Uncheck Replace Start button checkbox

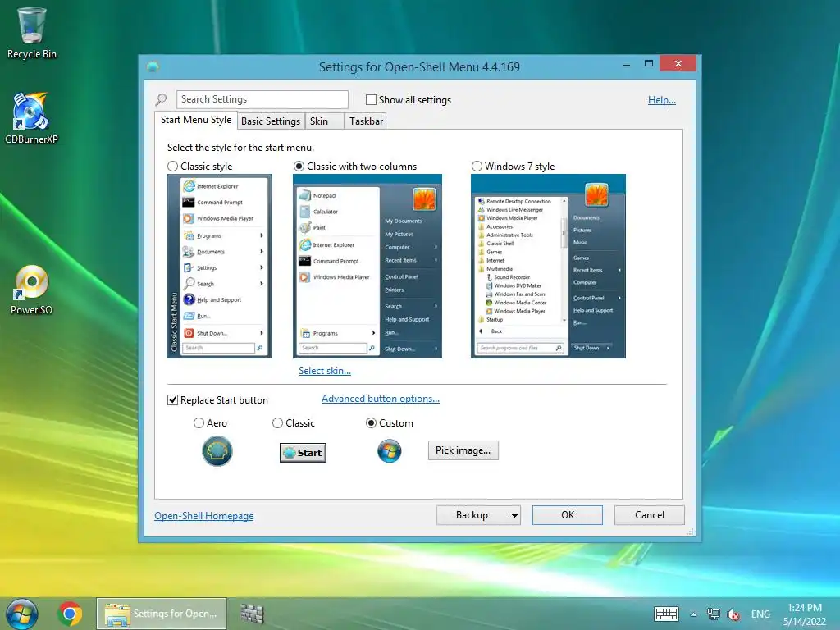[172, 400]
